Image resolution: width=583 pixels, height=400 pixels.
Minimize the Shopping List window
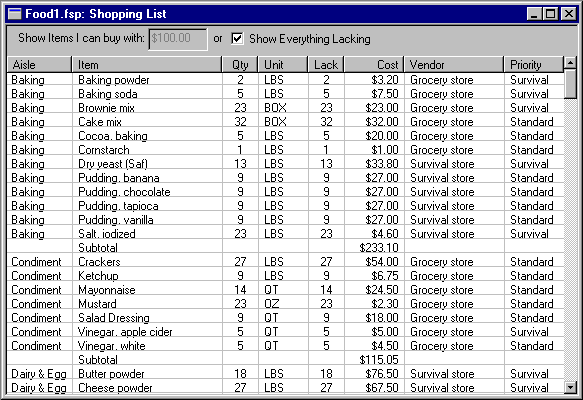(x=535, y=14)
